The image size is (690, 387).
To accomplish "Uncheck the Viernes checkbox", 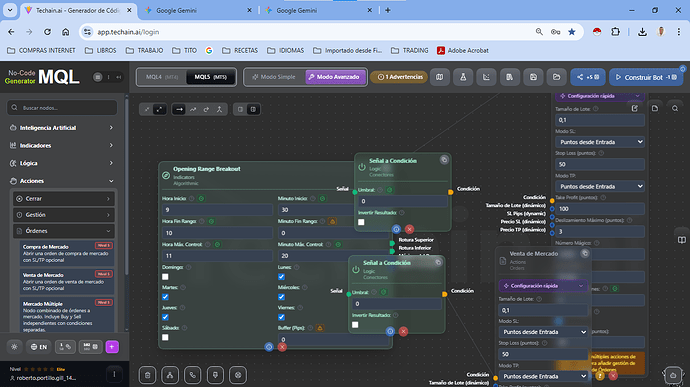I will pos(281,317).
